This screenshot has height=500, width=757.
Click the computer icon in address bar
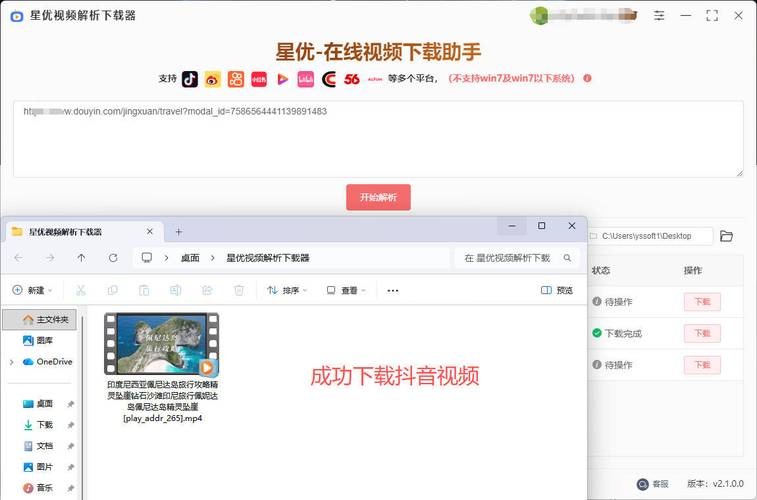pos(147,258)
